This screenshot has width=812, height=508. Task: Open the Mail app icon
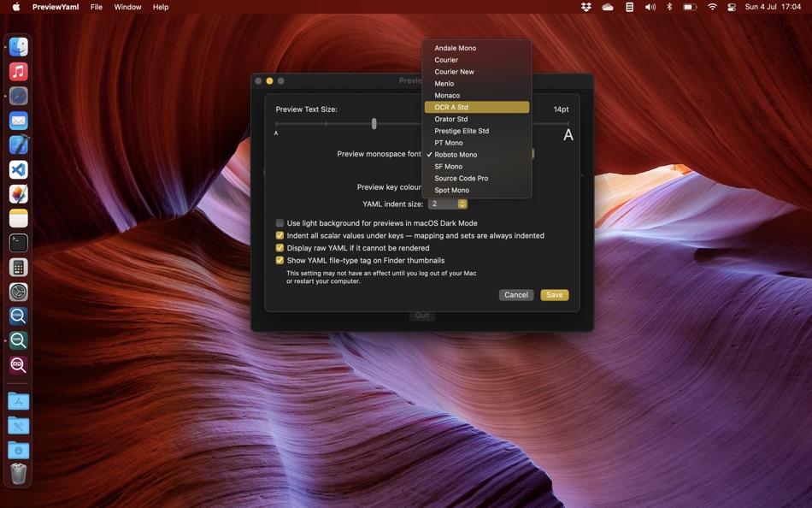[19, 121]
